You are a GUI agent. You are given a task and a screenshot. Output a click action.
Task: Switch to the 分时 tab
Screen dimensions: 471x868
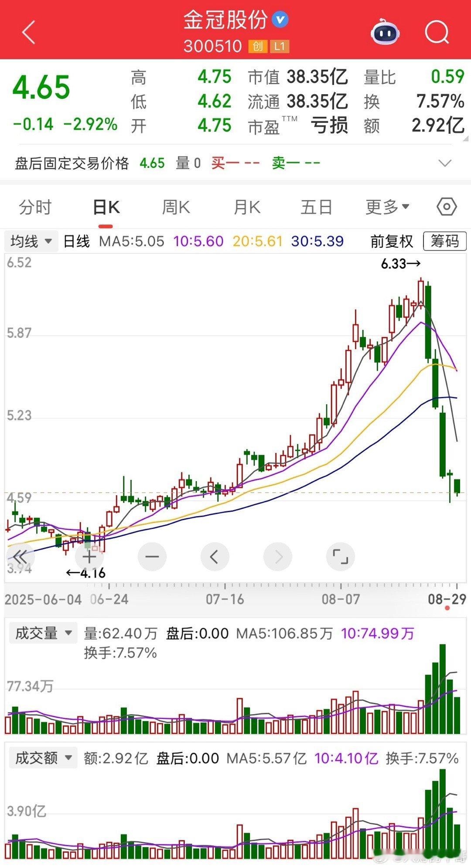[x=35, y=207]
